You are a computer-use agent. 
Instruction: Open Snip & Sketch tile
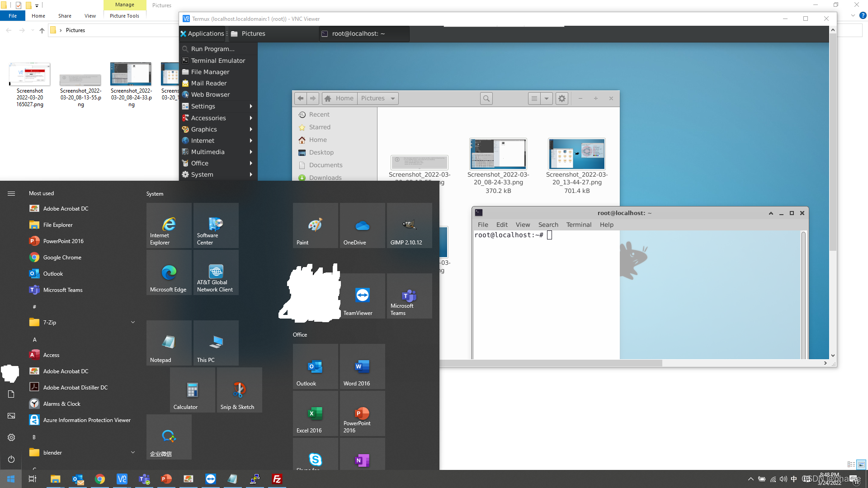tap(239, 390)
